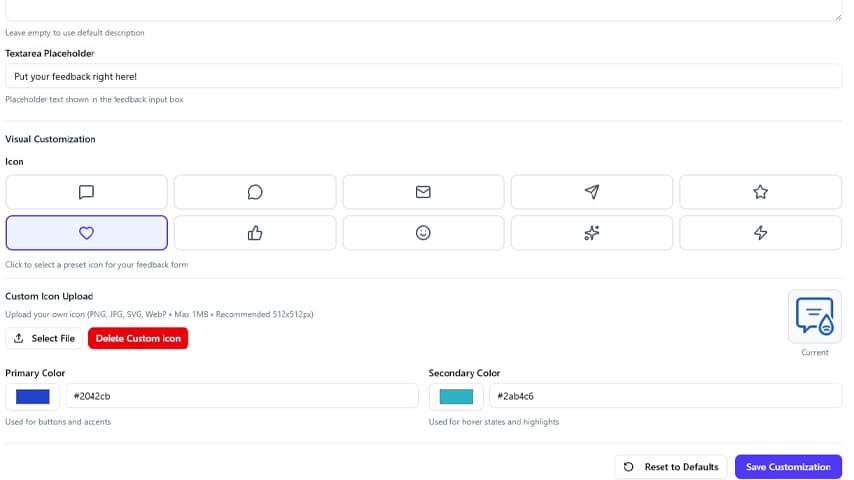Select the sparkles preset icon
This screenshot has height=480, width=854.
(x=592, y=233)
